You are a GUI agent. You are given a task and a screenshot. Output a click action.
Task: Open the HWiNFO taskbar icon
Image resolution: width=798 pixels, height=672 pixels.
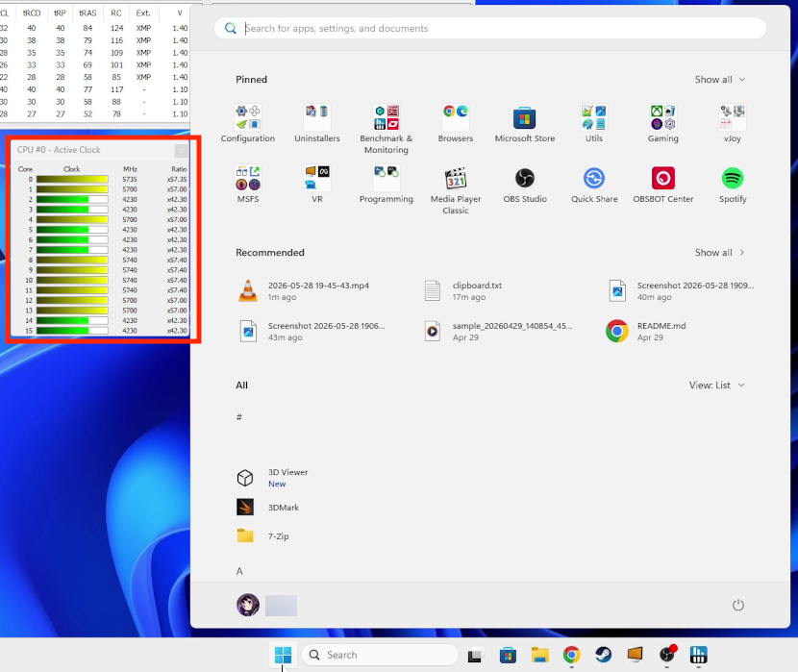pyautogui.click(x=698, y=655)
